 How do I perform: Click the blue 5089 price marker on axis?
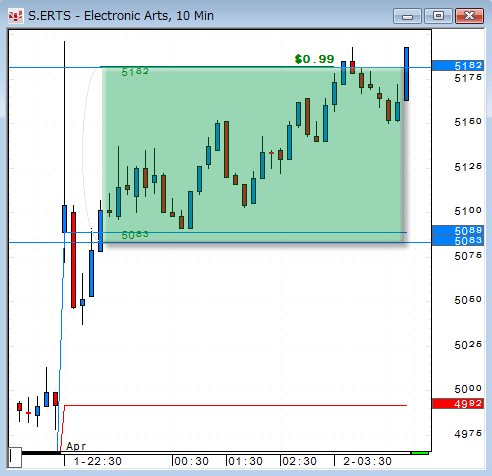[x=458, y=230]
